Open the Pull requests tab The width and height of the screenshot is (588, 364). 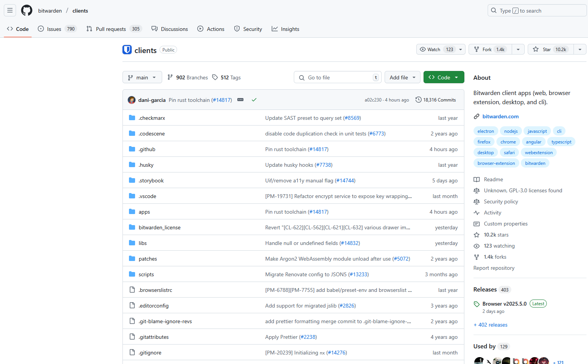coord(111,29)
